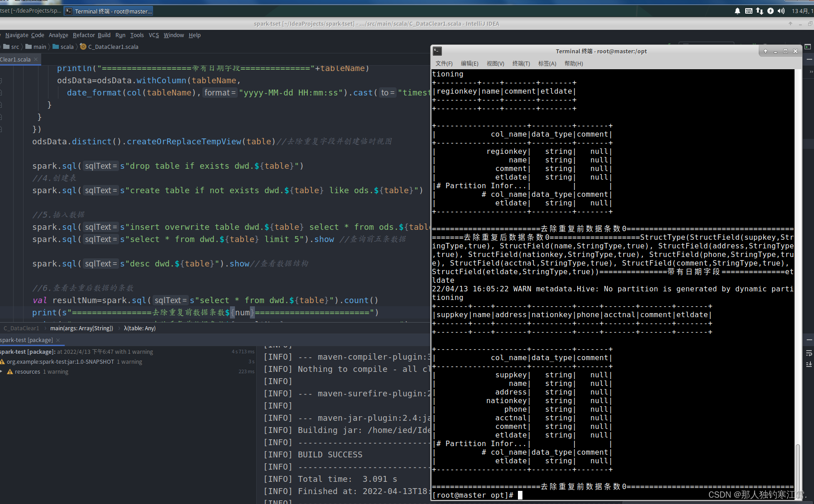Open the power manager lightning icon
This screenshot has width=814, height=504.
770,11
